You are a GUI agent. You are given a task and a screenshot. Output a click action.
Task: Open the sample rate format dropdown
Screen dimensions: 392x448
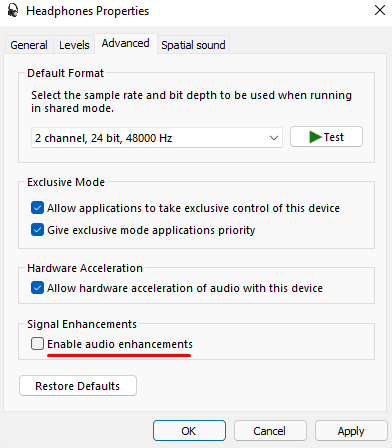[x=157, y=138]
